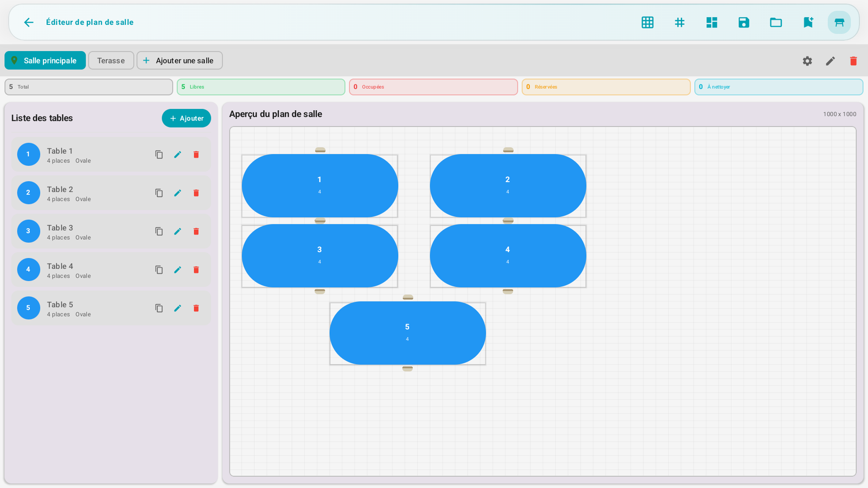
Task: Save the floor plan with disk icon
Action: [744, 22]
